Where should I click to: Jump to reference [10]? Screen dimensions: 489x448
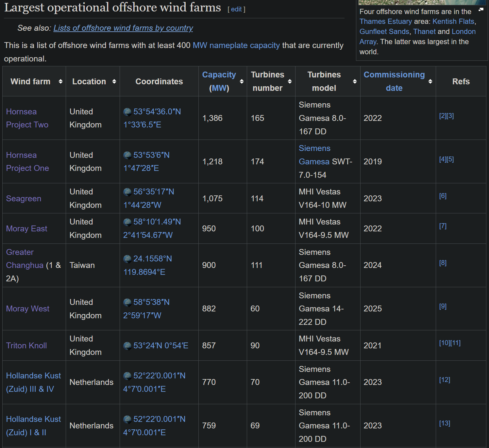pyautogui.click(x=445, y=343)
